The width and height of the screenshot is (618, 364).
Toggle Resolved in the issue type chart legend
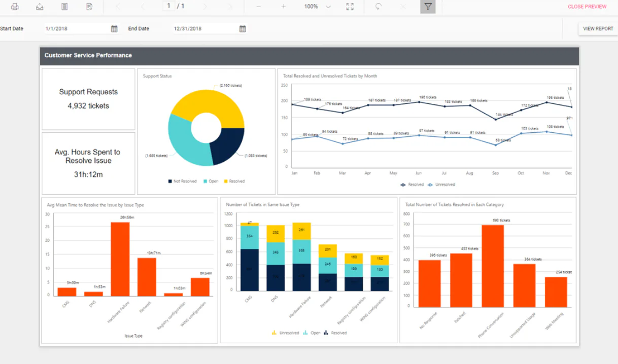[338, 333]
